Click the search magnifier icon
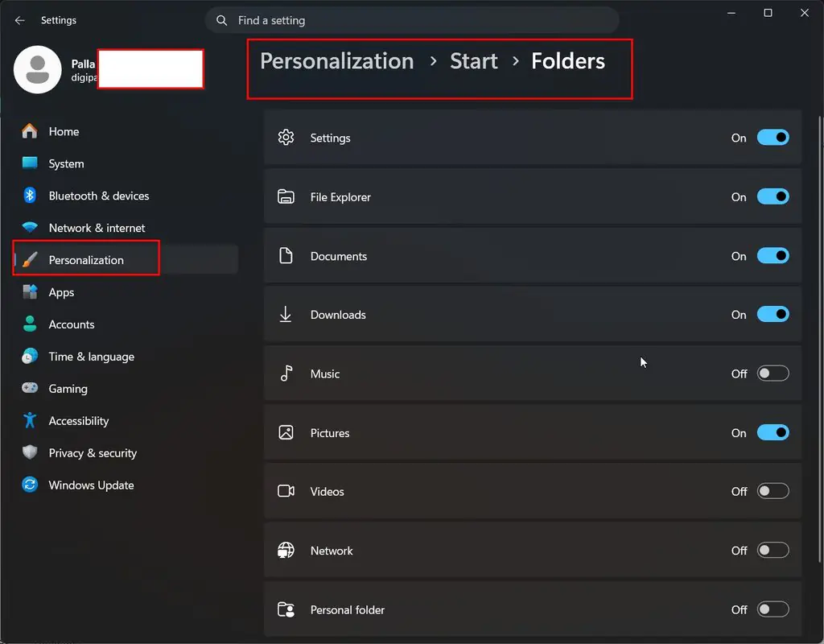This screenshot has height=644, width=824. click(222, 20)
